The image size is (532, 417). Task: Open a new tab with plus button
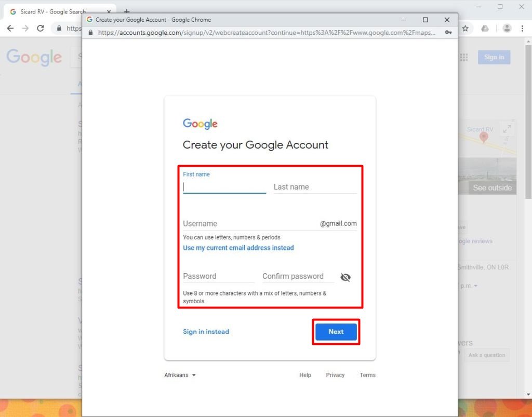tap(126, 11)
